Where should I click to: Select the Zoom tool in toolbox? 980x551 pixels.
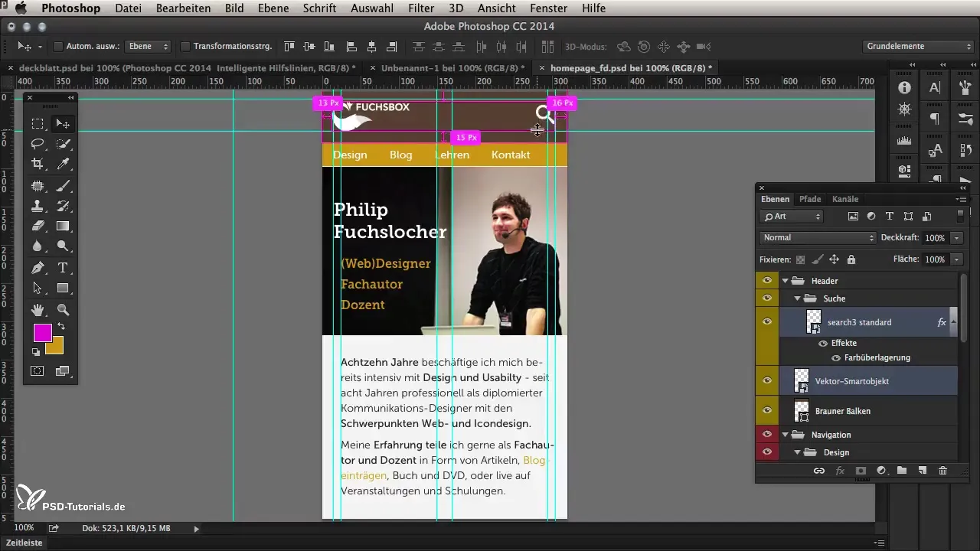click(x=63, y=310)
